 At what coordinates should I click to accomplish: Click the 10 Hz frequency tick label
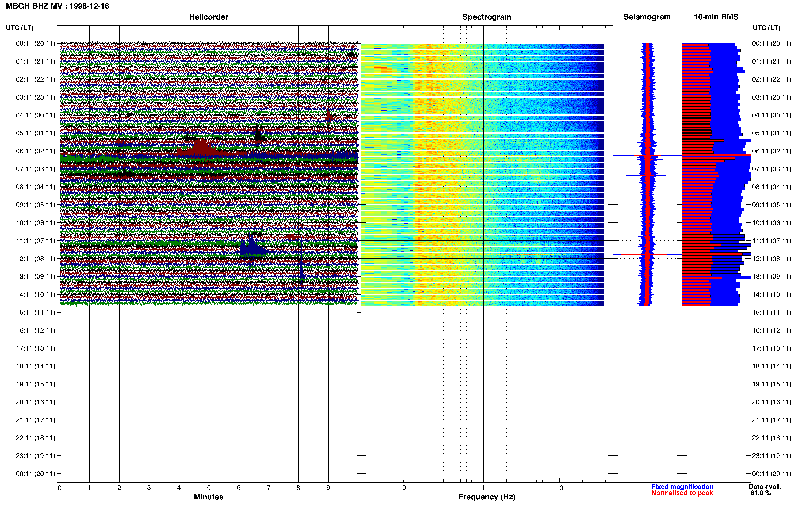coord(559,487)
